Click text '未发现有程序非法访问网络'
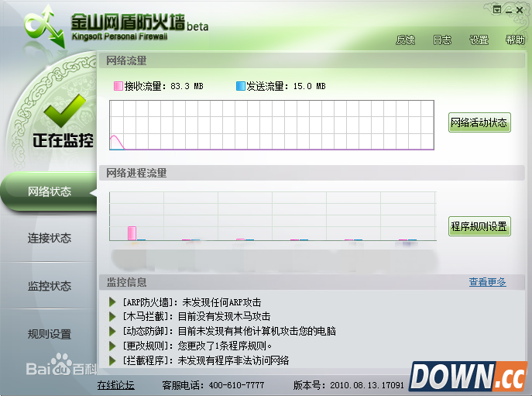Screen dimensions: 532x396 233,360
